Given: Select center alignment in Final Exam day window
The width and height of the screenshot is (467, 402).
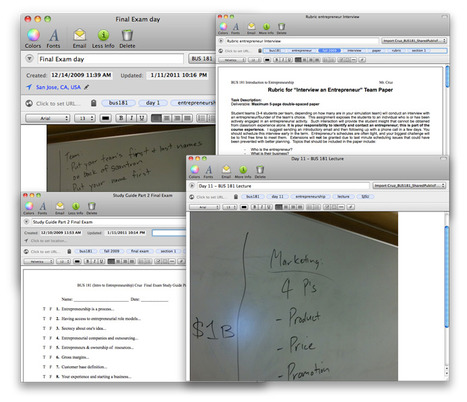Looking at the screenshot, I should 167,118.
